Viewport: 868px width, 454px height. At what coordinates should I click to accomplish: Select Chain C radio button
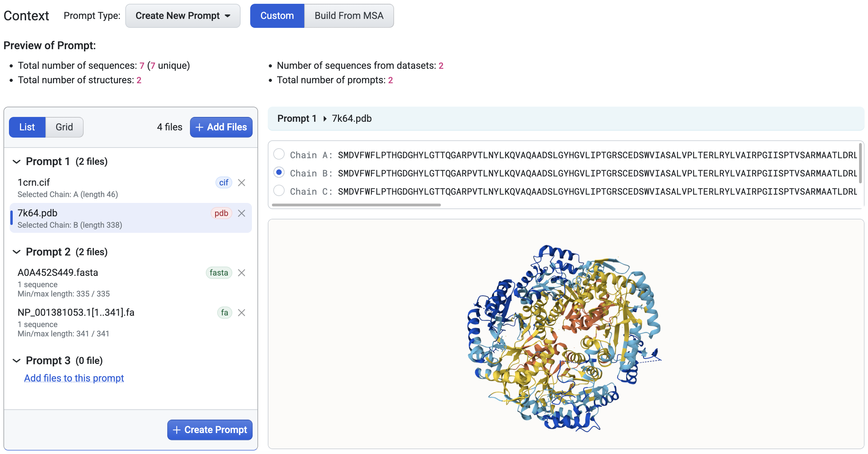pos(279,191)
